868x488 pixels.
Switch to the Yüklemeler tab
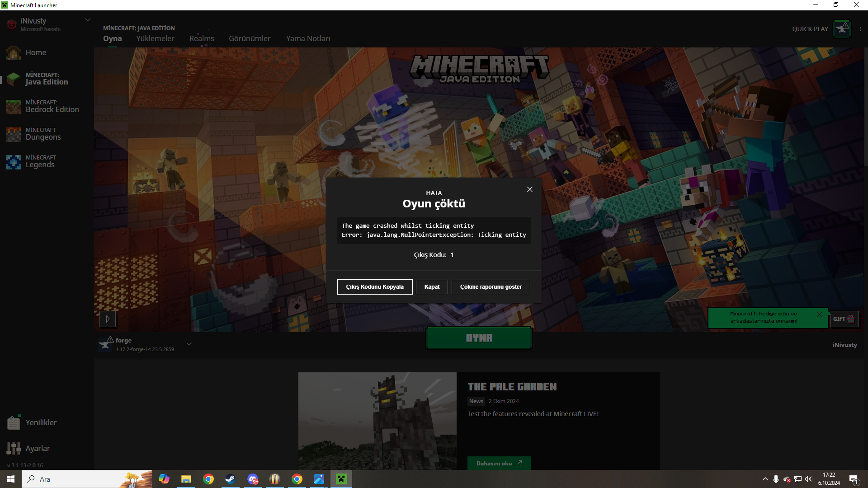click(155, 39)
